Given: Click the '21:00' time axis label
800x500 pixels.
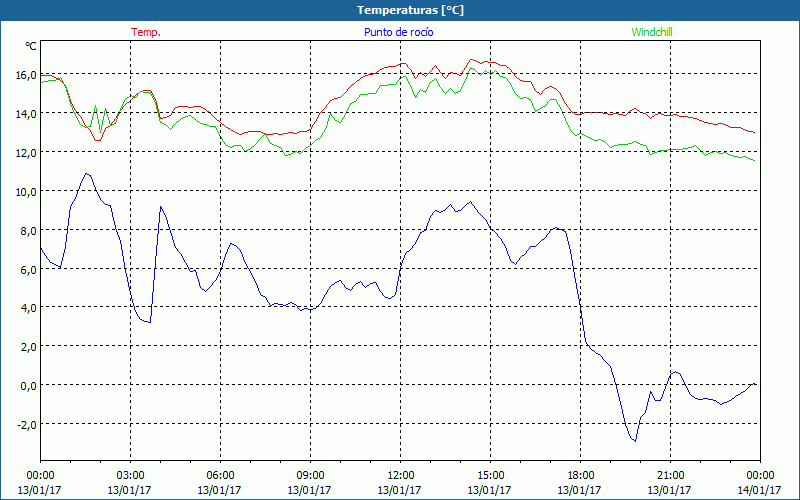Looking at the screenshot, I should (x=670, y=476).
